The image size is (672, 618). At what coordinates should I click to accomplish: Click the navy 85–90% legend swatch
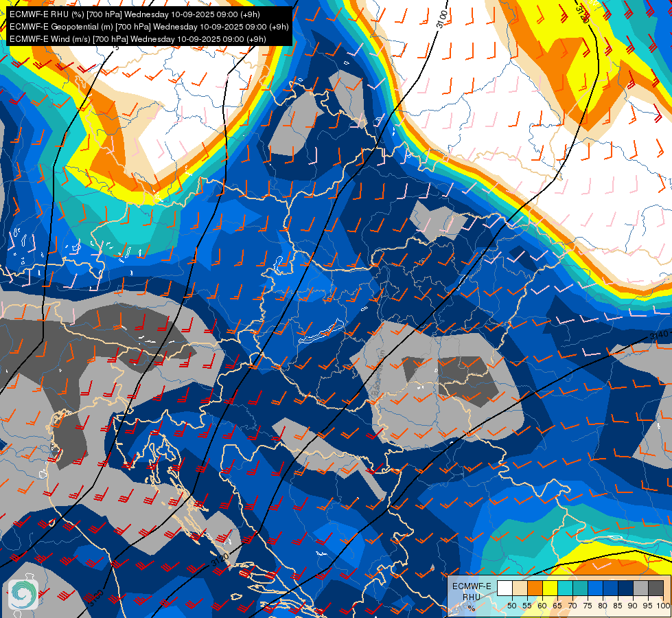click(626, 588)
